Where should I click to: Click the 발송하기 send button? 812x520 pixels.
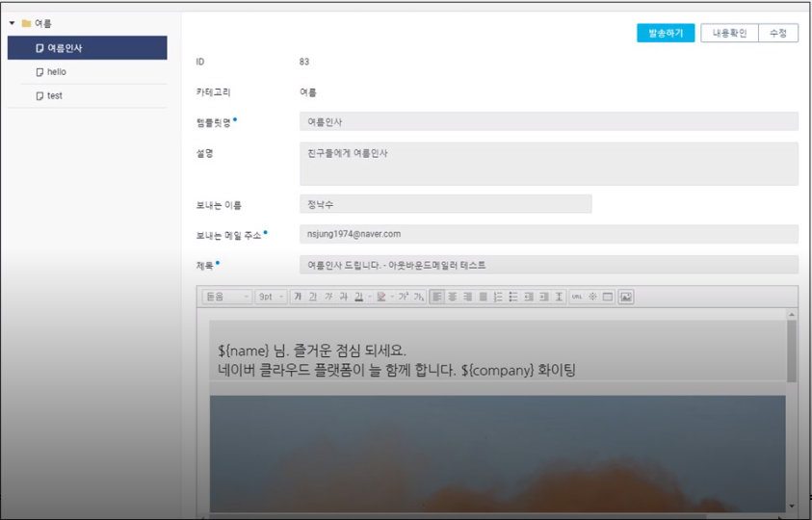(x=666, y=33)
